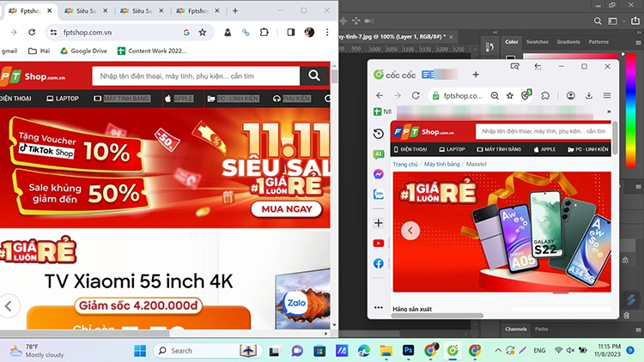This screenshot has width=644, height=362.
Task: Click previous arrow on Xiaomi TV carousel
Action: [x=9, y=306]
